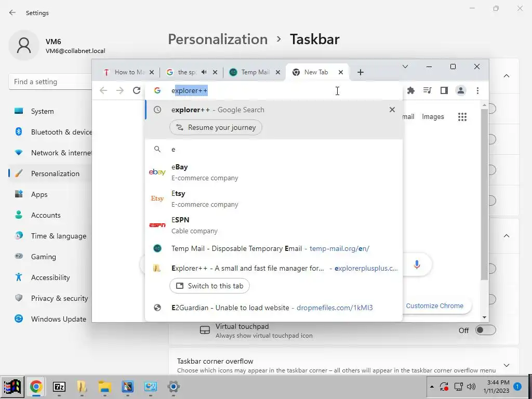Viewport: 532px width, 399px height.
Task: Open clock and date in taskbar
Action: [x=496, y=387]
